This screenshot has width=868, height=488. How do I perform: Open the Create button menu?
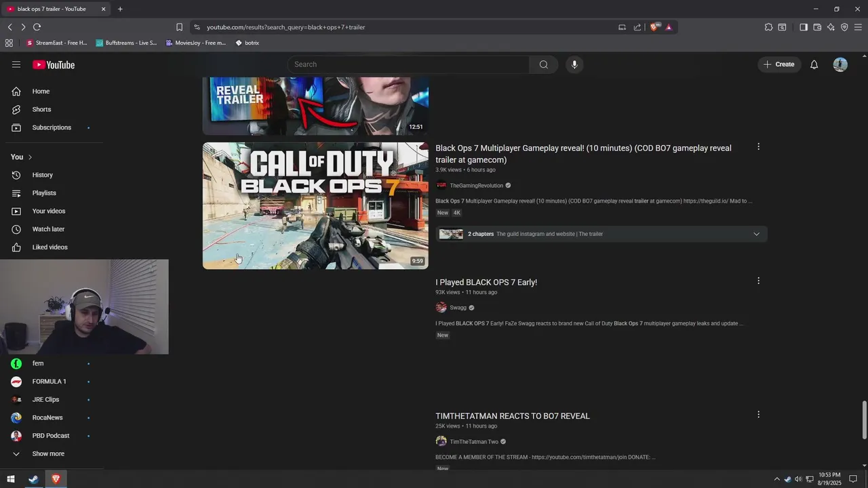[778, 64]
